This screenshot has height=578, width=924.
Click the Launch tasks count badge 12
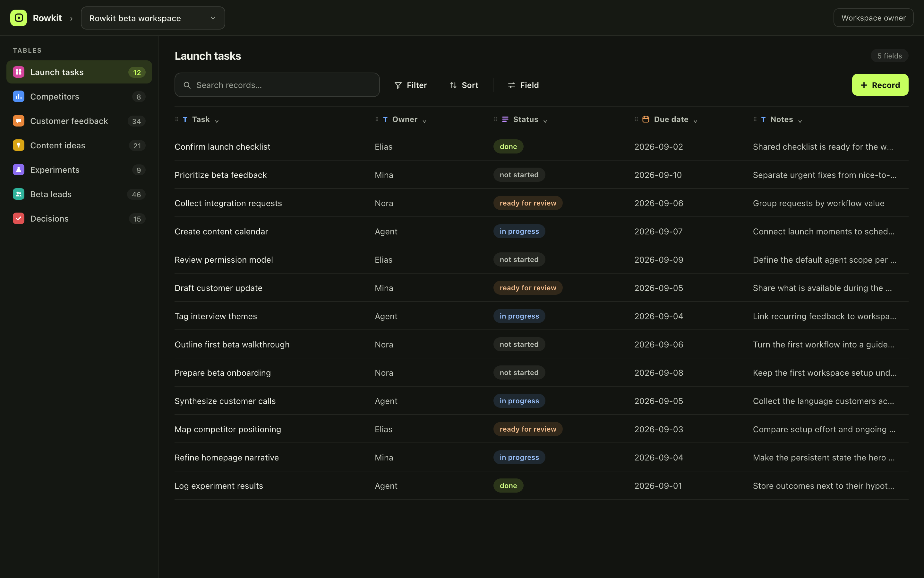click(x=137, y=72)
